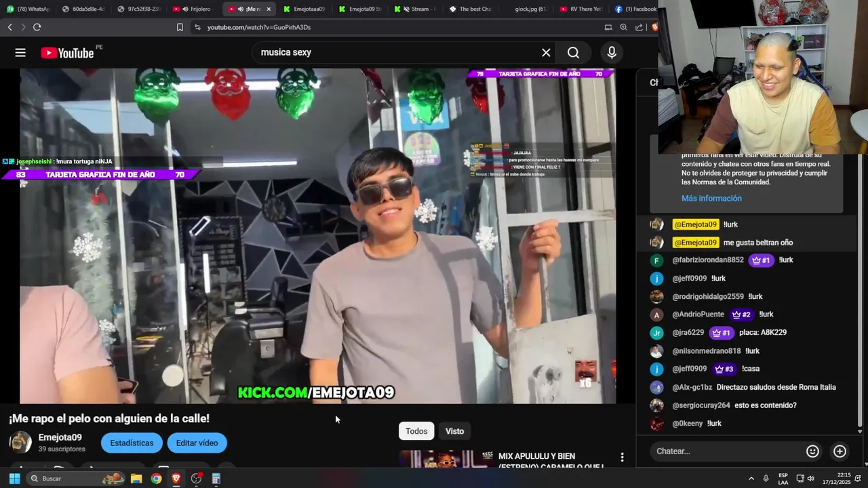Click the cast icon in address bar
The image size is (868, 488).
pyautogui.click(x=608, y=27)
